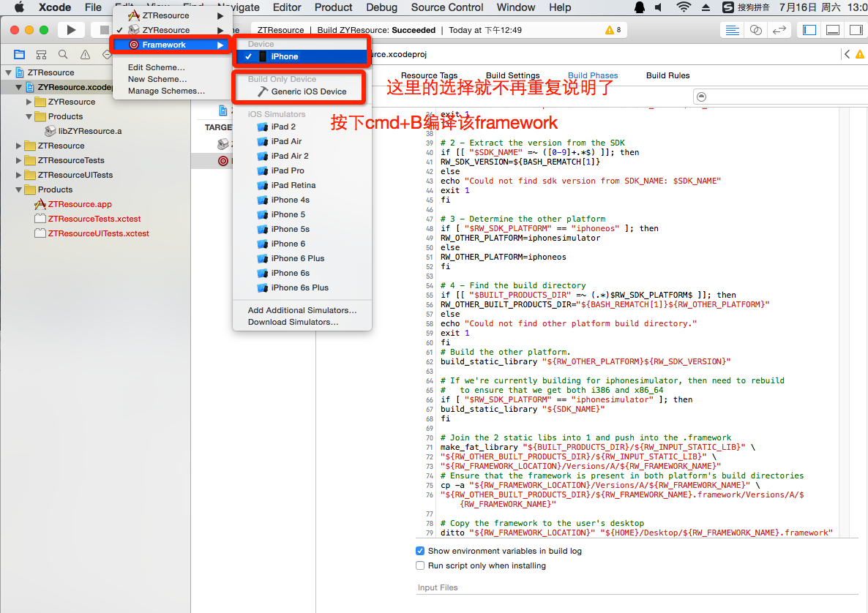Open the Product menu
This screenshot has width=868, height=613.
tap(333, 7)
